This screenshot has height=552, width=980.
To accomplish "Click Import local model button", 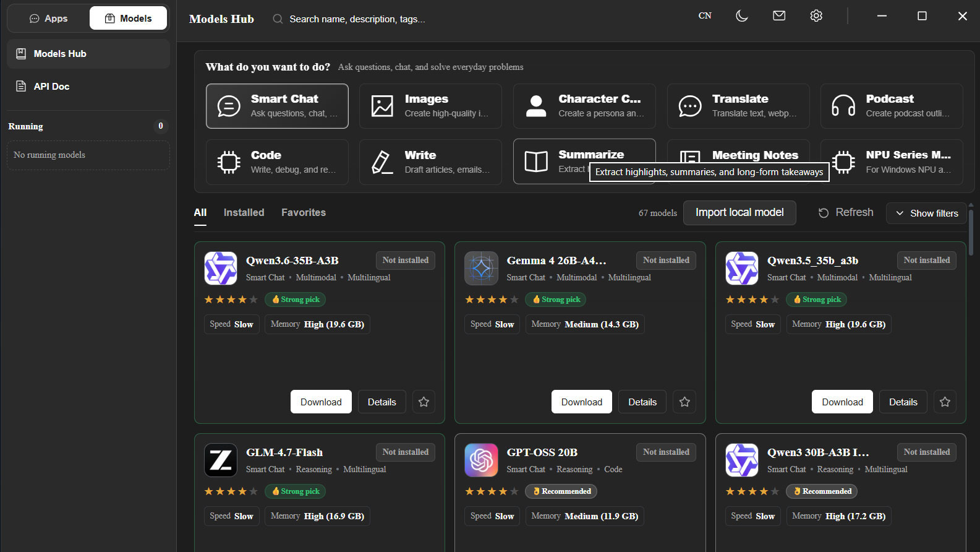I will tap(739, 212).
